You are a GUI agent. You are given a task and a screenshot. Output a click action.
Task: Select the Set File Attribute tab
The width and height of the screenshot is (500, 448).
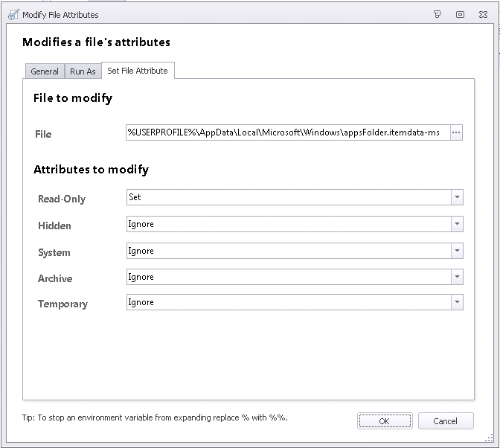[138, 71]
